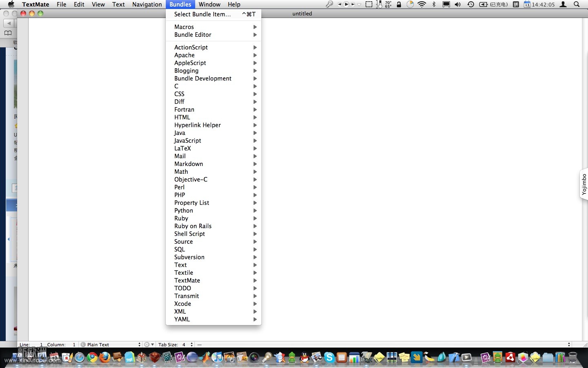Viewport: 588px width, 368px height.
Task: Select the Property List bundle entry
Action: 214,203
